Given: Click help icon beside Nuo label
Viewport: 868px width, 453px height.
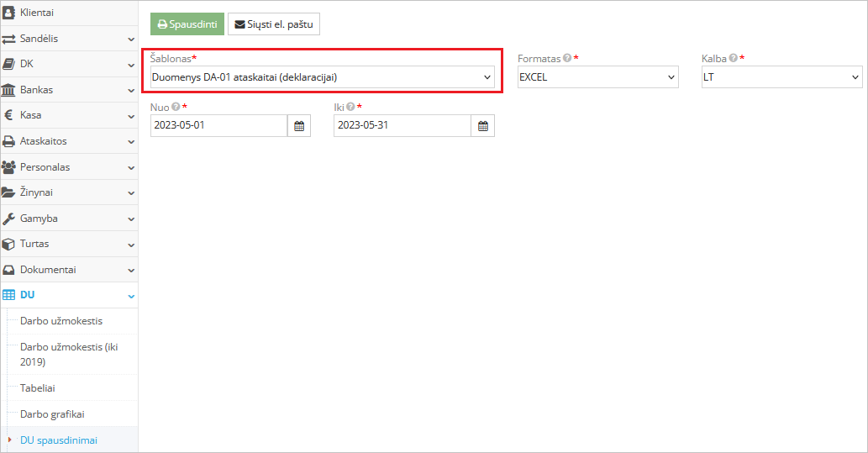Looking at the screenshot, I should click(x=176, y=108).
